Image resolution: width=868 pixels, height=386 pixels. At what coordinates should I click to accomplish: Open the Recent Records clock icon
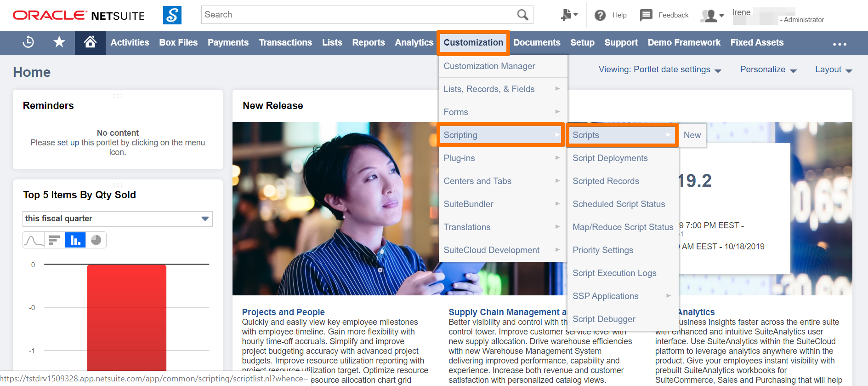click(28, 42)
